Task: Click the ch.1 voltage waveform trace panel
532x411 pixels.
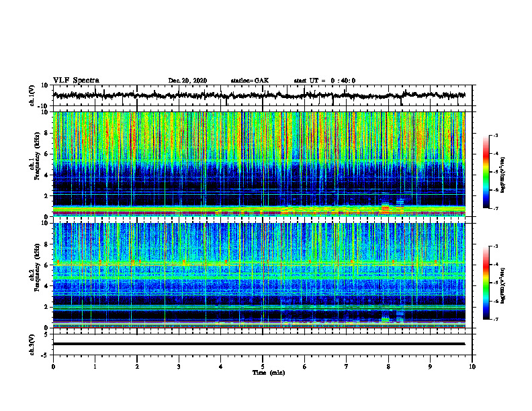Action: point(263,95)
